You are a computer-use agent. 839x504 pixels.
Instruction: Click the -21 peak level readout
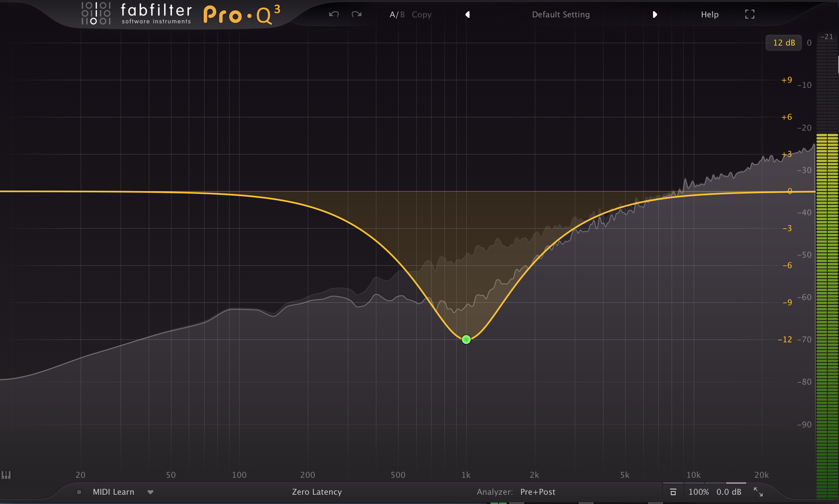tap(826, 37)
